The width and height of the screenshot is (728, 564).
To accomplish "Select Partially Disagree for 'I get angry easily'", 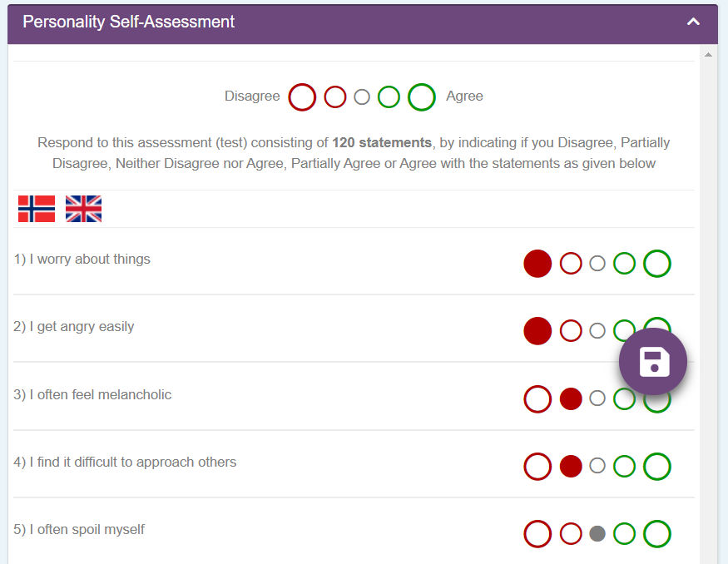I will coord(571,331).
